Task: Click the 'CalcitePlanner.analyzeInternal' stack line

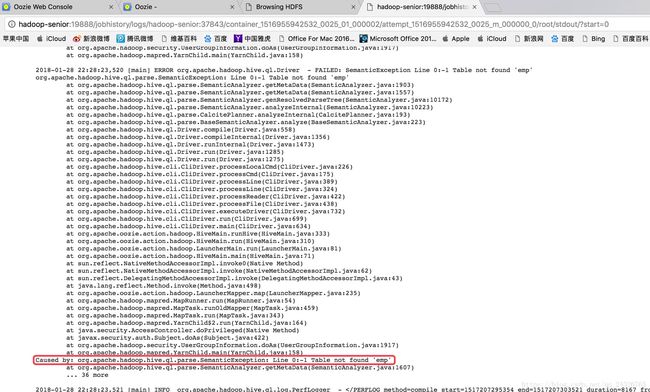Action: 238,115
